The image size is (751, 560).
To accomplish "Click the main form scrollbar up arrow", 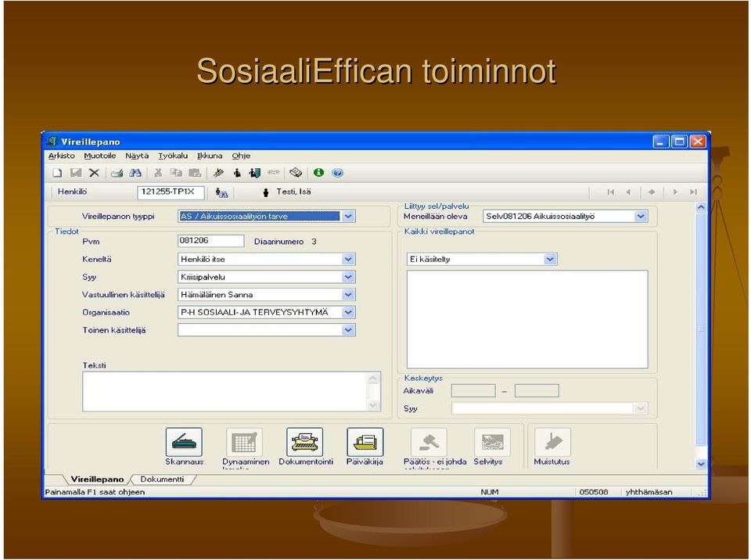I will click(x=701, y=207).
